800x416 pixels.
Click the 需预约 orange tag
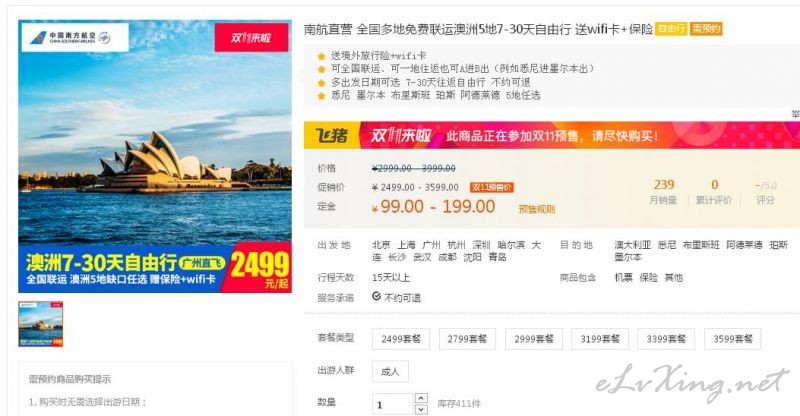click(x=706, y=29)
